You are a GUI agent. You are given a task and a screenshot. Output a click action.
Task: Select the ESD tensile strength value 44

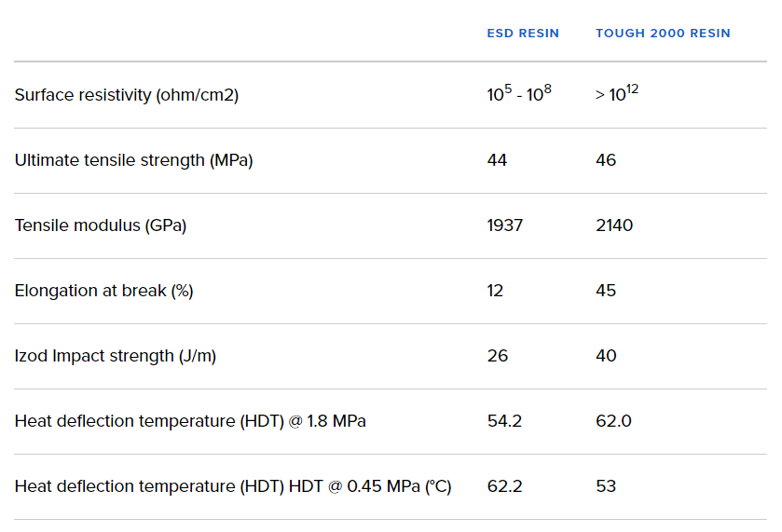point(497,160)
